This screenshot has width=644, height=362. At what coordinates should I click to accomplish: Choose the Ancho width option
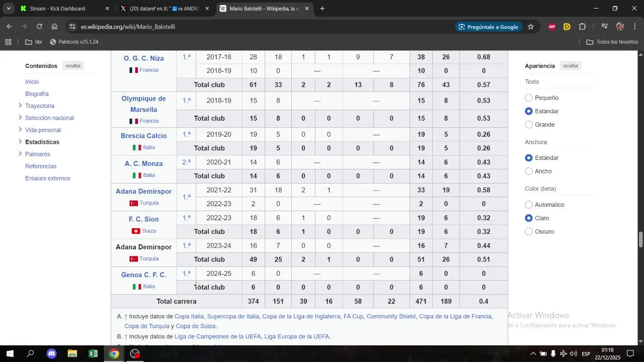(x=529, y=171)
